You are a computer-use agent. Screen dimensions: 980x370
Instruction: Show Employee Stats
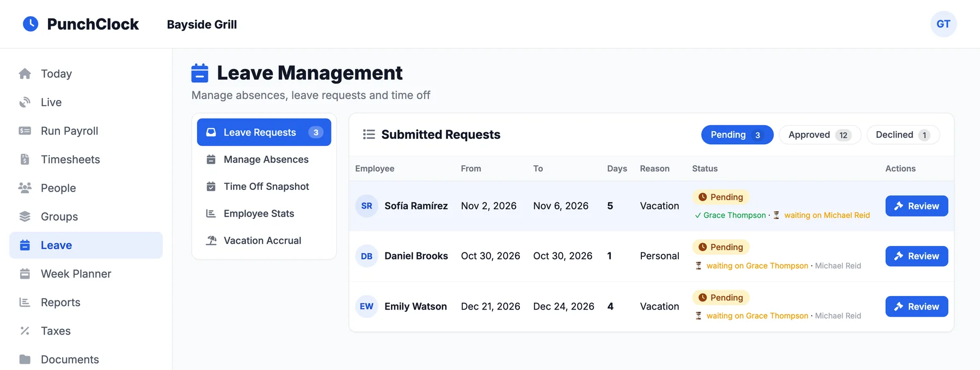tap(264, 213)
